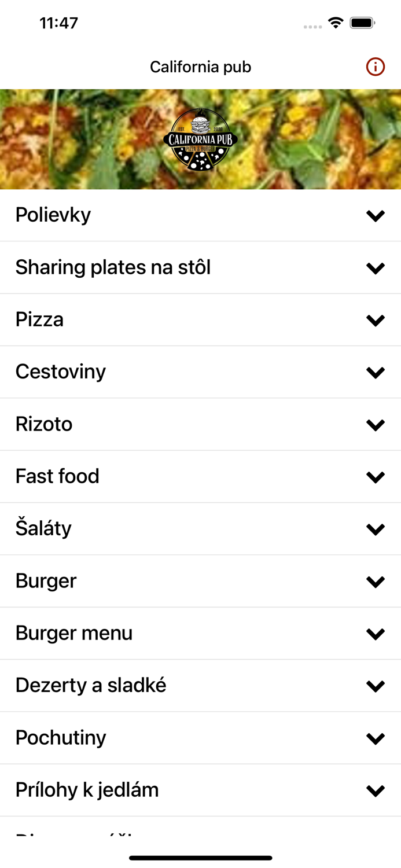
Task: Open the Burger menu category row
Action: click(74, 633)
